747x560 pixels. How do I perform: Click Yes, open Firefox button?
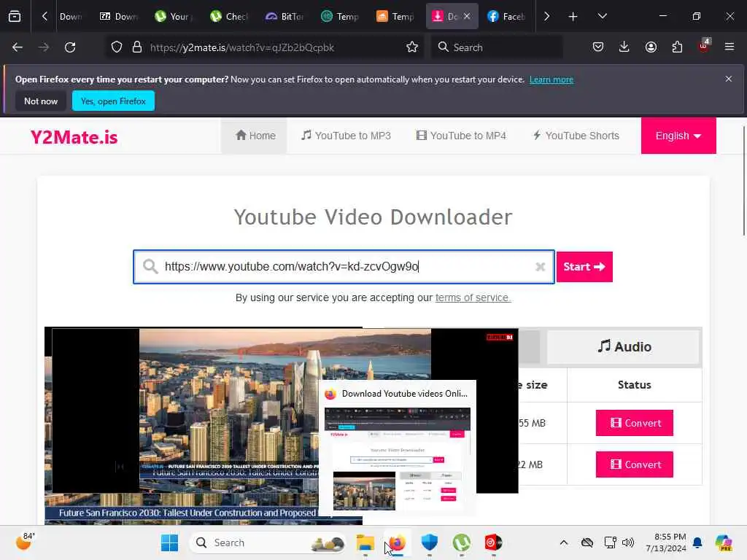113,101
